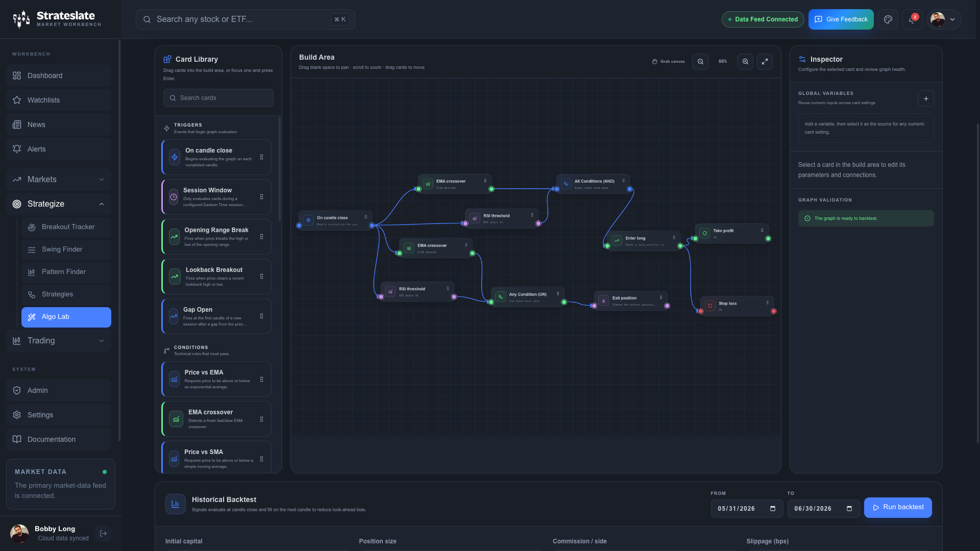Click the Historical Backtest chart icon

176,504
